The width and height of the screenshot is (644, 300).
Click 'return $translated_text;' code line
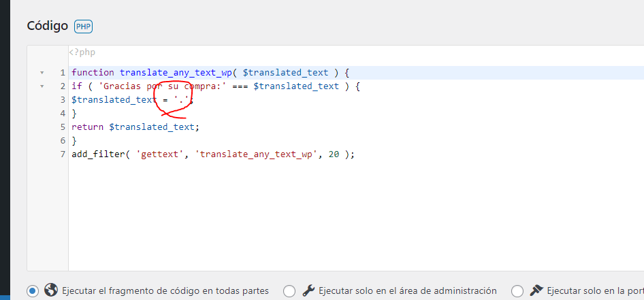tap(135, 127)
